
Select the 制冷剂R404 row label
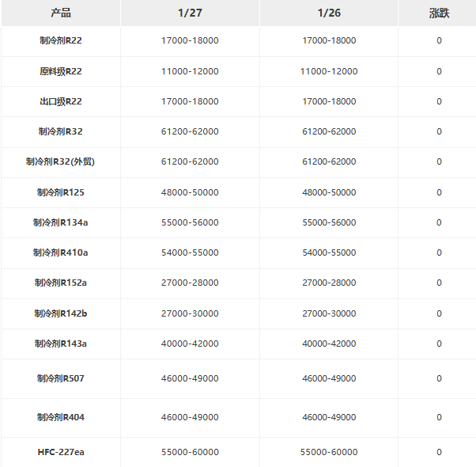click(x=61, y=417)
